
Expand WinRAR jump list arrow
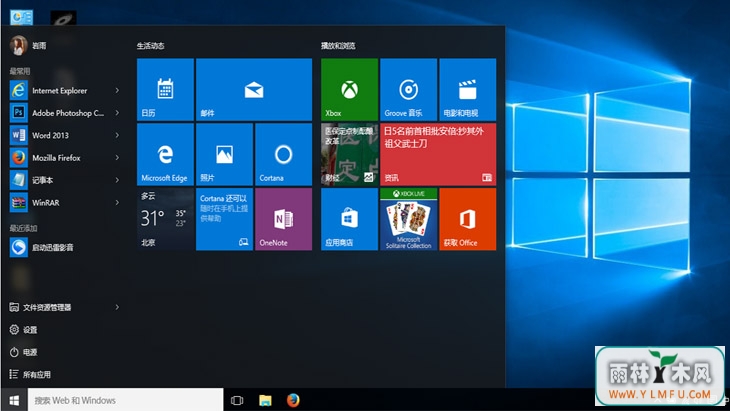coord(117,202)
